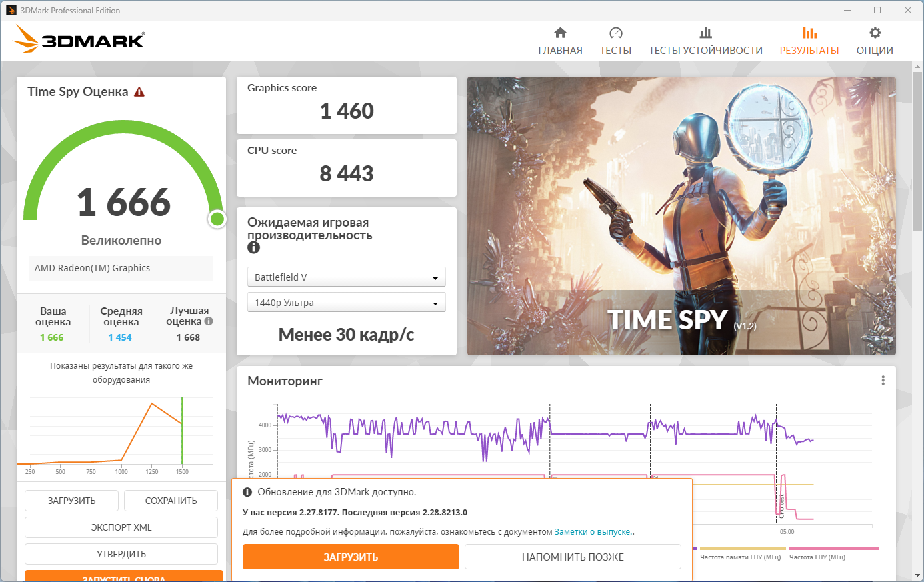Minimize the 3DMark window
Image resolution: width=924 pixels, height=582 pixels.
847,10
